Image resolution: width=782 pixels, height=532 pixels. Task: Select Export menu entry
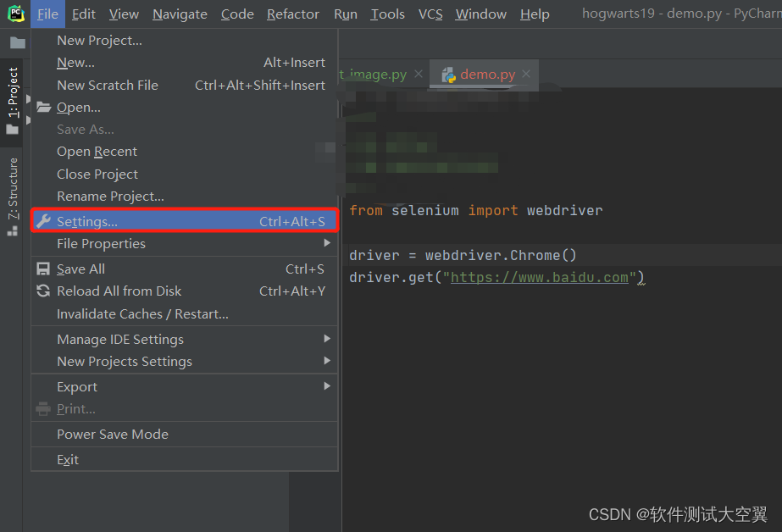pyautogui.click(x=185, y=386)
